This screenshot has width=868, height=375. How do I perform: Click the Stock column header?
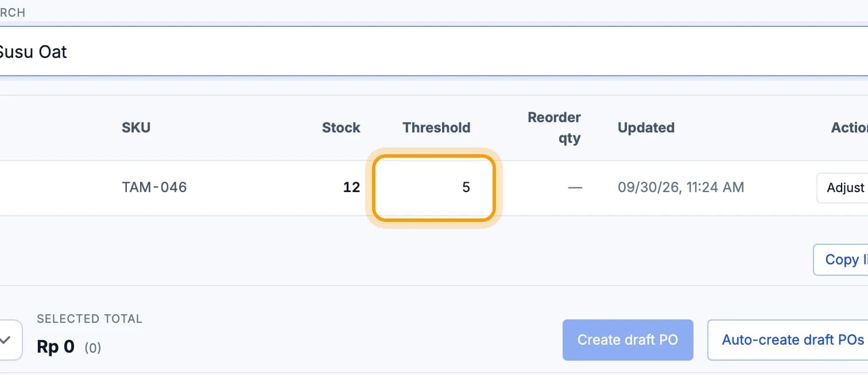tap(341, 127)
